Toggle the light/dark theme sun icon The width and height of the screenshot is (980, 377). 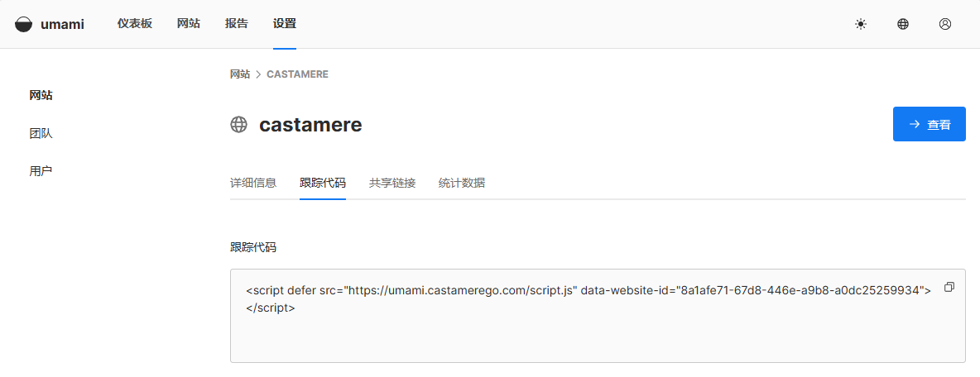tap(861, 24)
